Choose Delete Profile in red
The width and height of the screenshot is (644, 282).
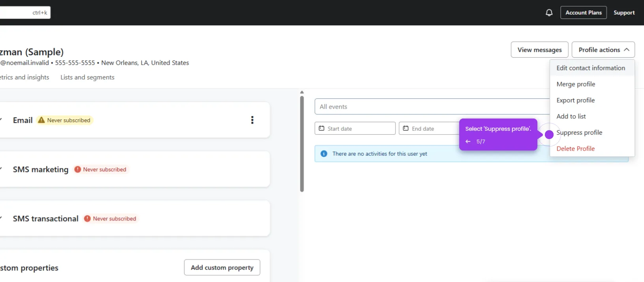(x=592, y=149)
